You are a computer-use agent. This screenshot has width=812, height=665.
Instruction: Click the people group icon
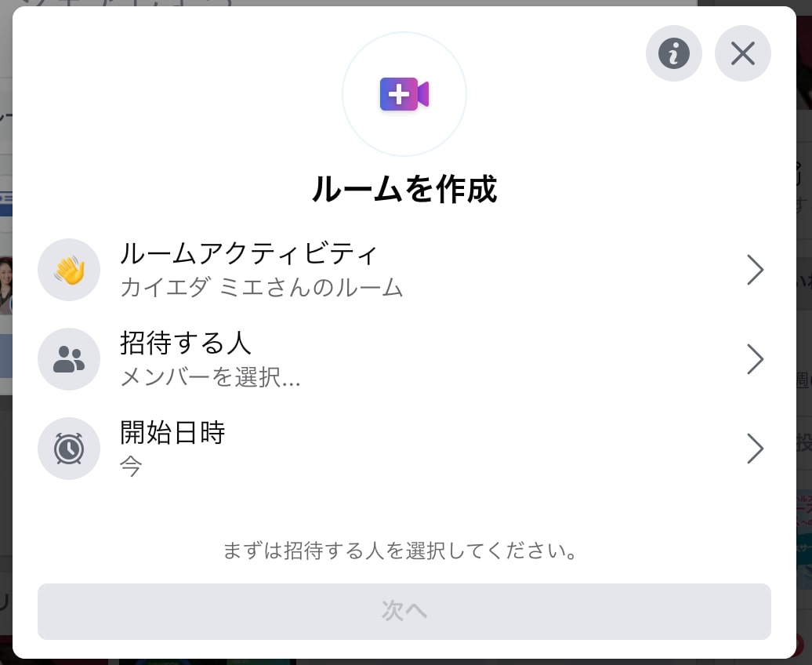point(69,359)
